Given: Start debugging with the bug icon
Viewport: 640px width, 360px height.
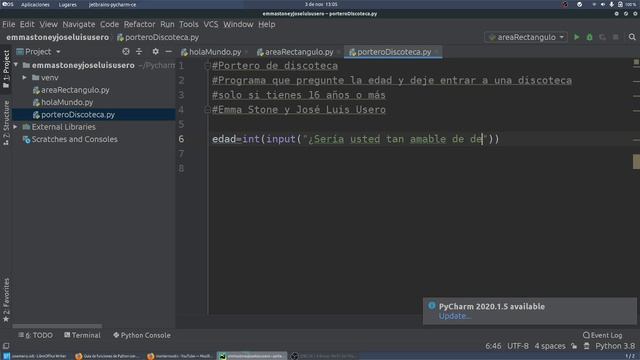Looking at the screenshot, I should [x=589, y=37].
